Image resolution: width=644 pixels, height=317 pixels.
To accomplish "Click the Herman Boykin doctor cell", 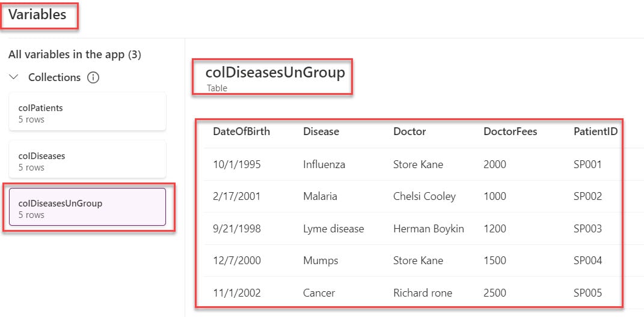I will 428,229.
